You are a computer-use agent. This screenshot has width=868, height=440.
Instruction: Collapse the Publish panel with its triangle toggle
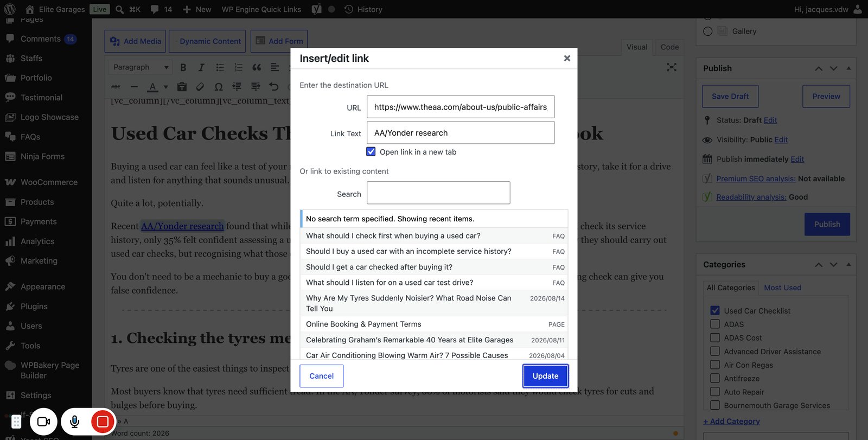pos(848,68)
